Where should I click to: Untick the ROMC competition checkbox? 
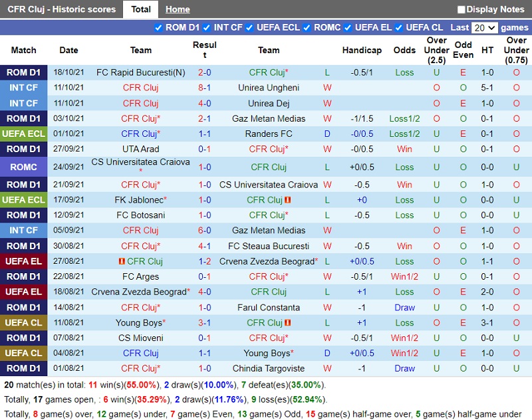tap(307, 28)
